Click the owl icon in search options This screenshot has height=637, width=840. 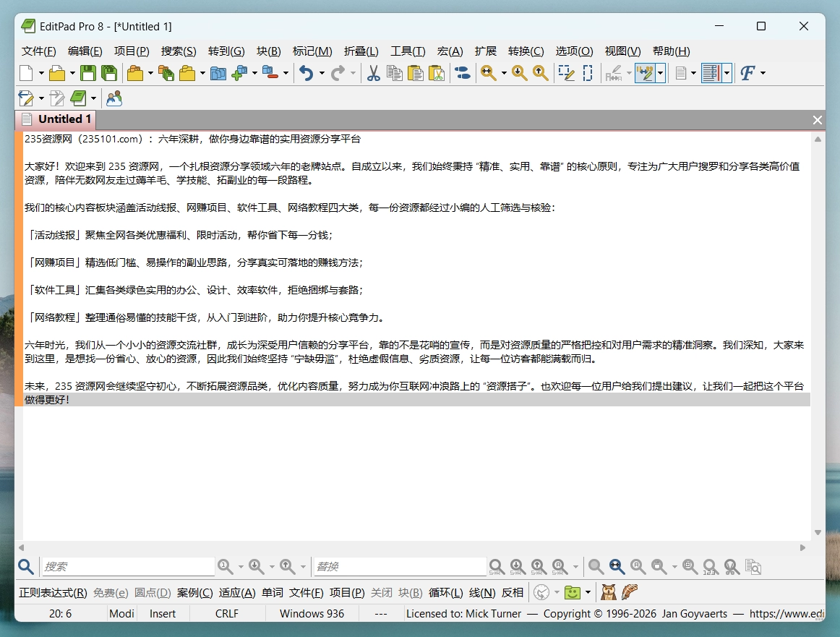point(609,593)
